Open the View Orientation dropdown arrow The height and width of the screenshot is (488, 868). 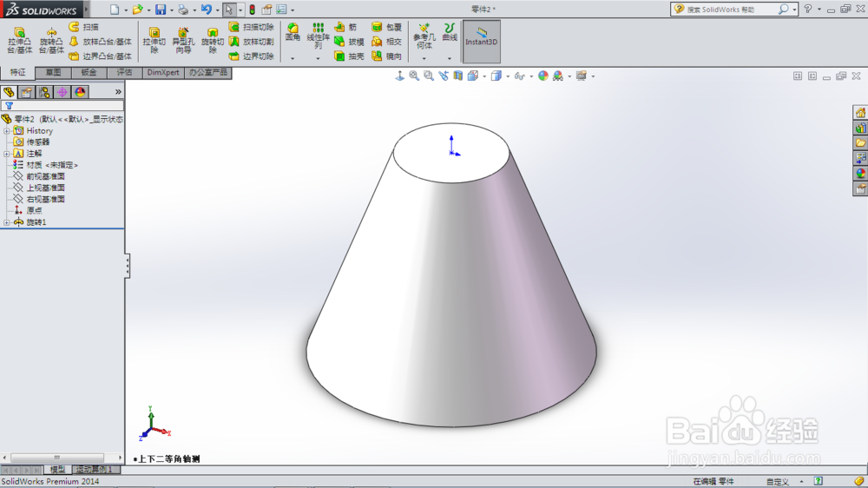tap(484, 76)
